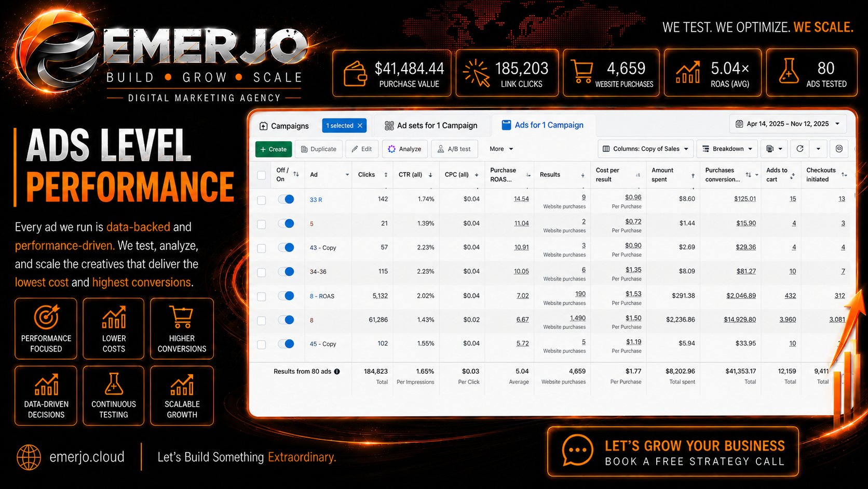Check the checkbox for ad 43 - Copy
Screen dimensions: 868x489
262,248
